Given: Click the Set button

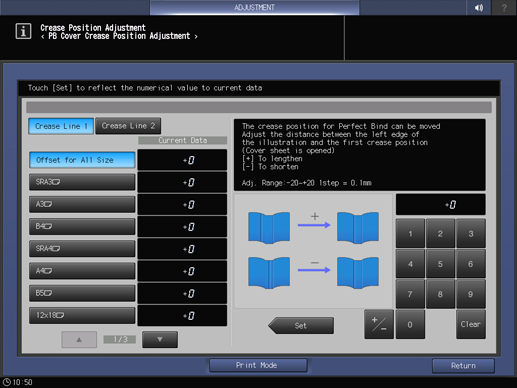Looking at the screenshot, I should pos(301,326).
